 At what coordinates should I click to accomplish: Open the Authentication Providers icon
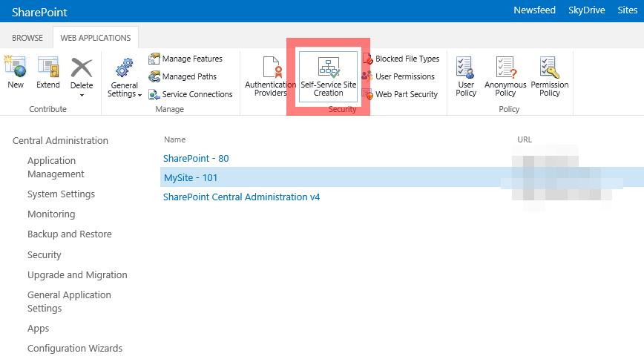click(272, 67)
